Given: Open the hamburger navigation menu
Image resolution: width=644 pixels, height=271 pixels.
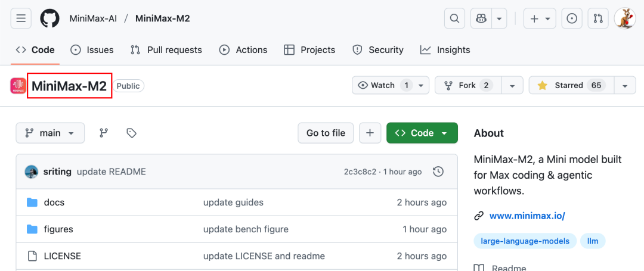Looking at the screenshot, I should coord(21,18).
